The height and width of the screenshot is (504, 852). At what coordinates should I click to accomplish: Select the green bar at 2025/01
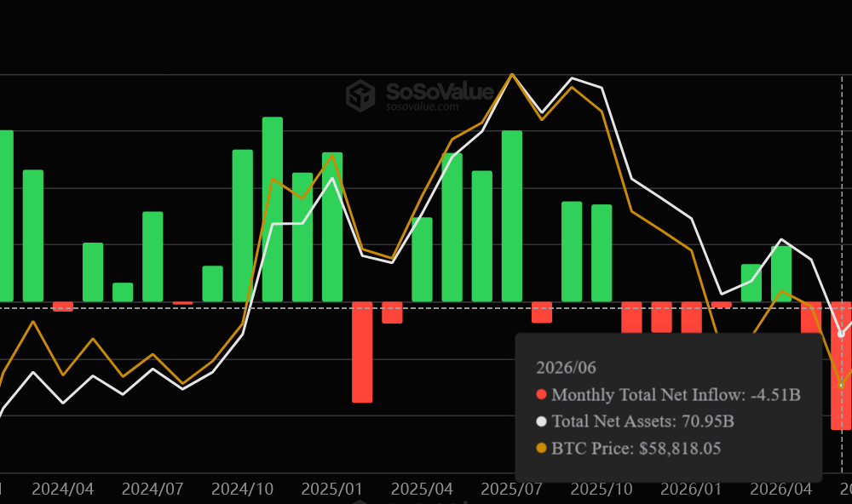(x=332, y=227)
